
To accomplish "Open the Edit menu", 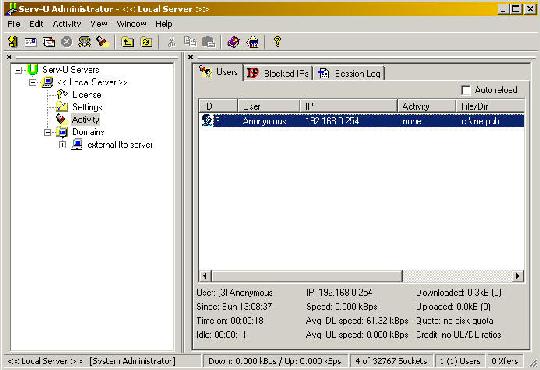I will pos(36,24).
